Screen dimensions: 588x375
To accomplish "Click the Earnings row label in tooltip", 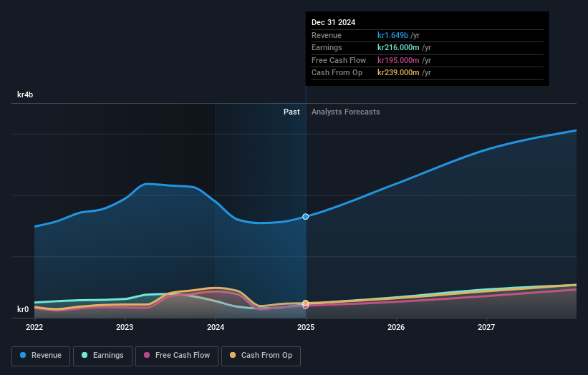I will (x=327, y=47).
